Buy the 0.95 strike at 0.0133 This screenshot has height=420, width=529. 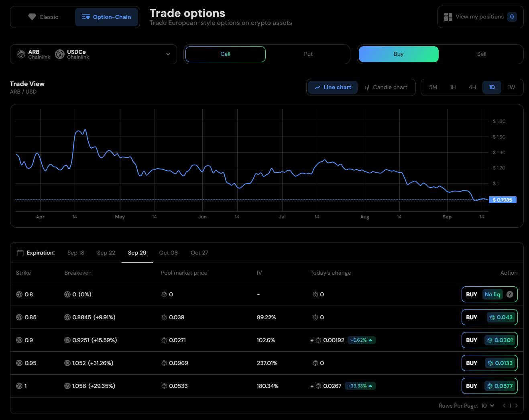490,363
